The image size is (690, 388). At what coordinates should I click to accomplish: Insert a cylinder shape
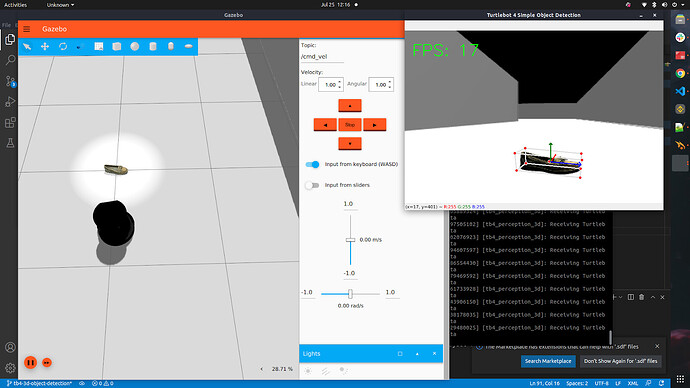pyautogui.click(x=153, y=47)
